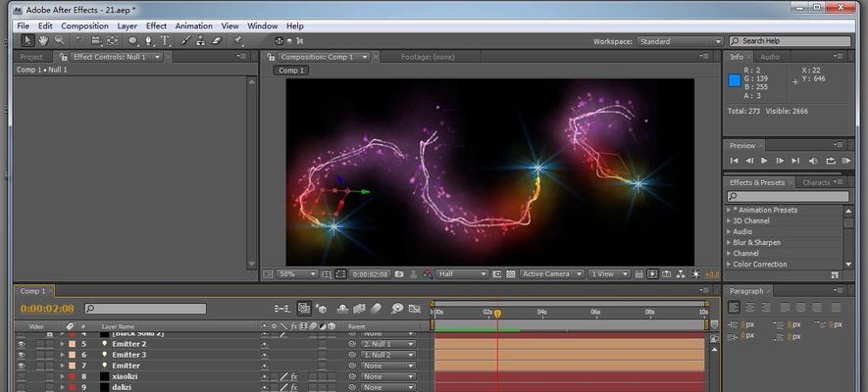Open Emitter 2 parent dropdown '2. Null 1'
Image resolution: width=868 pixels, height=392 pixels.
point(387,344)
